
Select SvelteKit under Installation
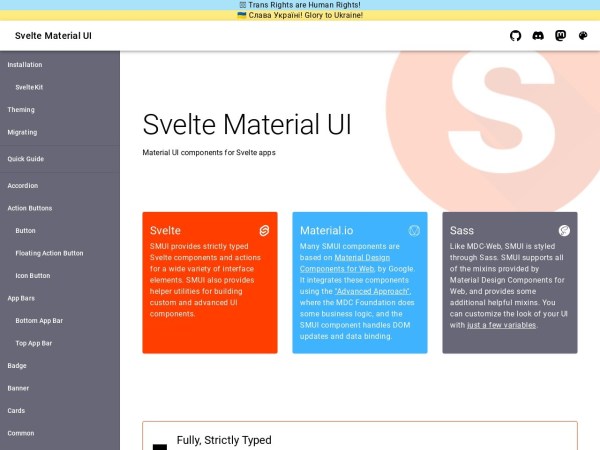click(x=29, y=87)
